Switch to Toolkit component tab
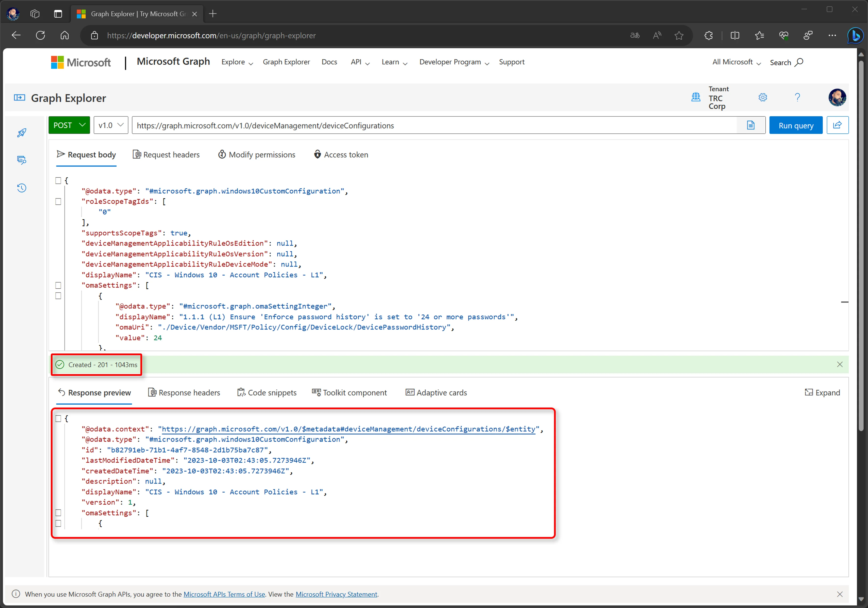The width and height of the screenshot is (868, 608). coord(349,393)
